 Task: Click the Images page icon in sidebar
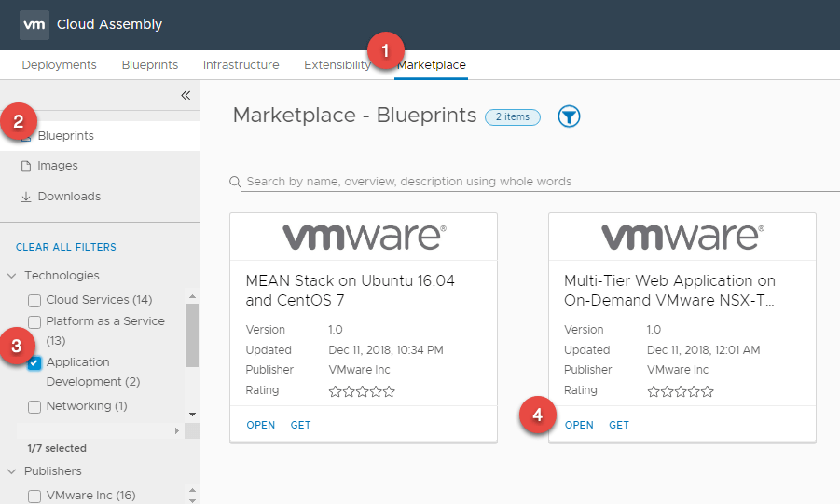click(26, 166)
